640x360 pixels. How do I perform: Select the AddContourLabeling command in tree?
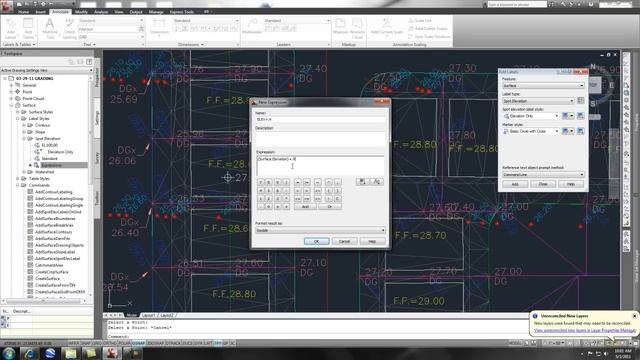[x=53, y=192]
